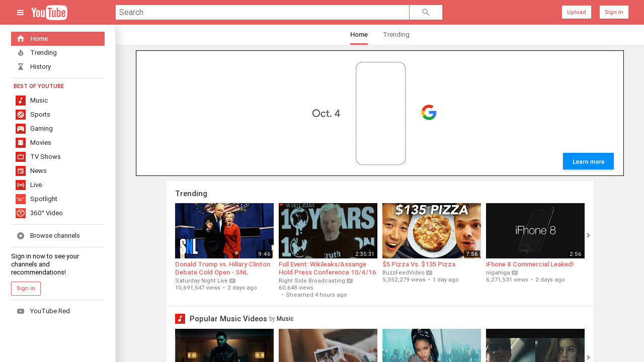Open the SNL debate video thumbnail
This screenshot has height=362, width=644.
(x=224, y=231)
